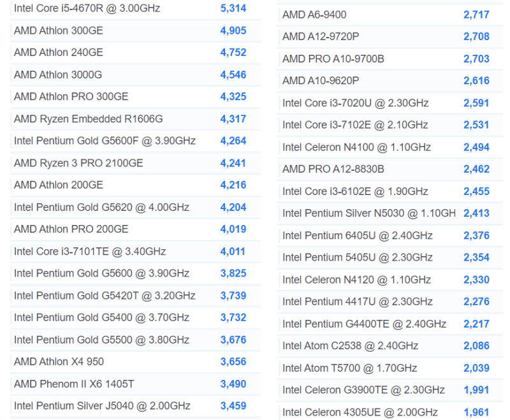Screen dimensions: 510x420
Task: Click the 2,616 score for A10-9620P
Action: coord(476,81)
